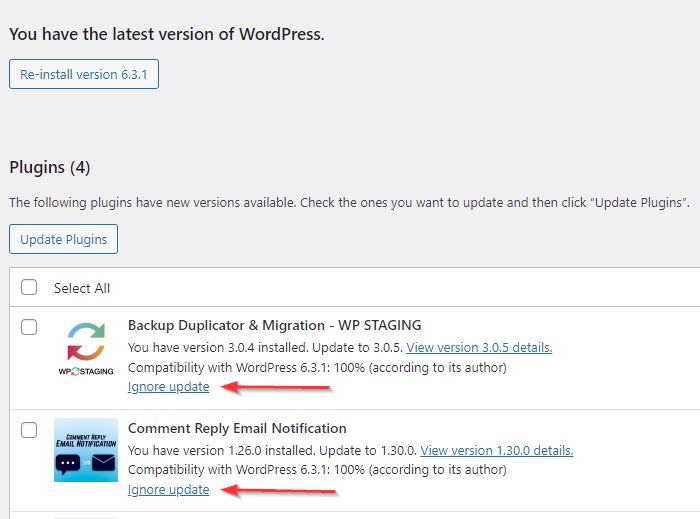
Task: Click the Select All label text
Action: click(82, 288)
